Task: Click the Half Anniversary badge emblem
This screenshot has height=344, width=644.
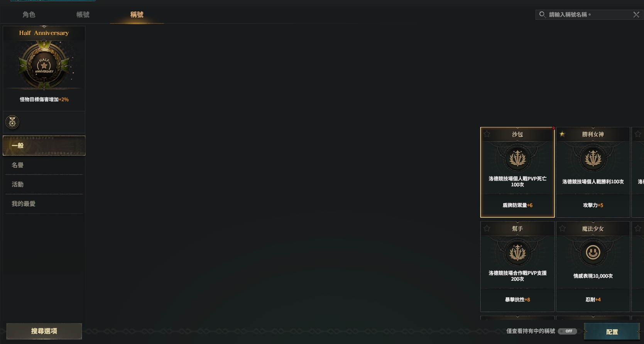Action: point(44,65)
